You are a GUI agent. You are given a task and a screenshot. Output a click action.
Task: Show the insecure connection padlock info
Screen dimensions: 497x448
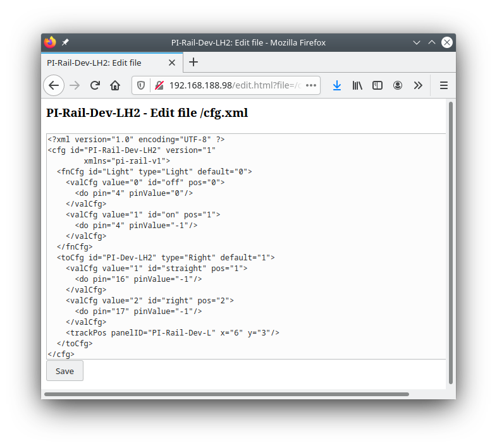coord(159,85)
